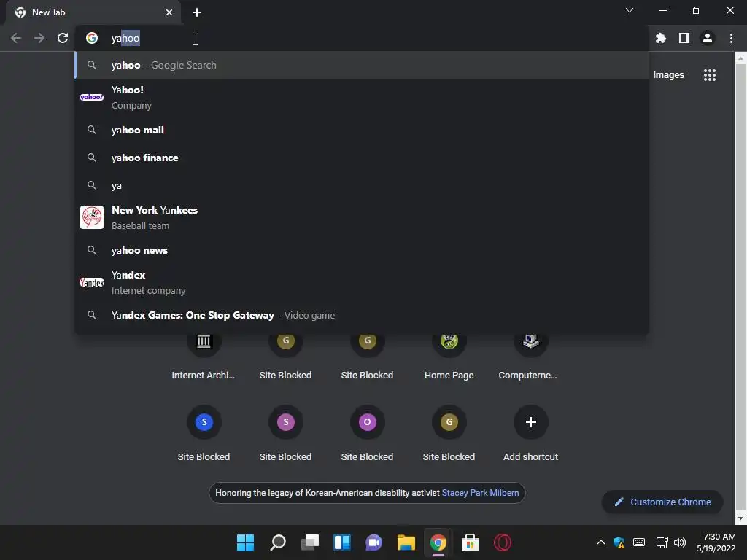This screenshot has height=560, width=747.
Task: Click the network tray icon
Action: (662, 542)
